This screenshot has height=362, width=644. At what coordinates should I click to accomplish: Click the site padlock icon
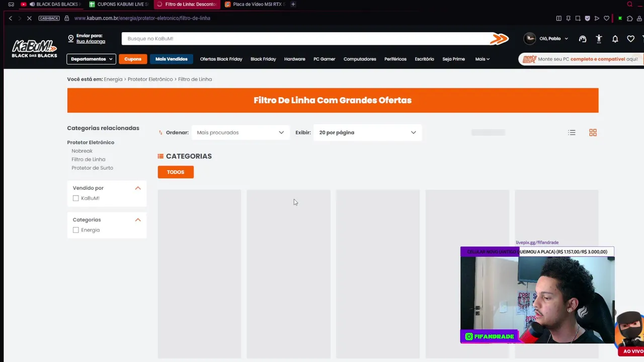67,18
